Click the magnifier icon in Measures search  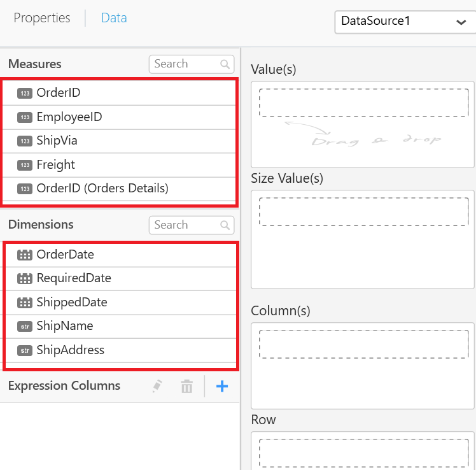tap(225, 64)
